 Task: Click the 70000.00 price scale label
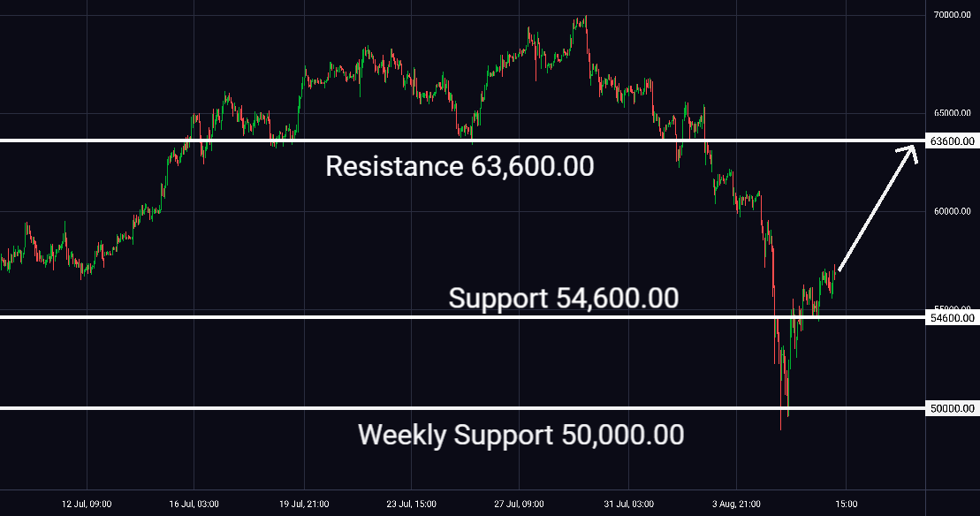pos(952,14)
